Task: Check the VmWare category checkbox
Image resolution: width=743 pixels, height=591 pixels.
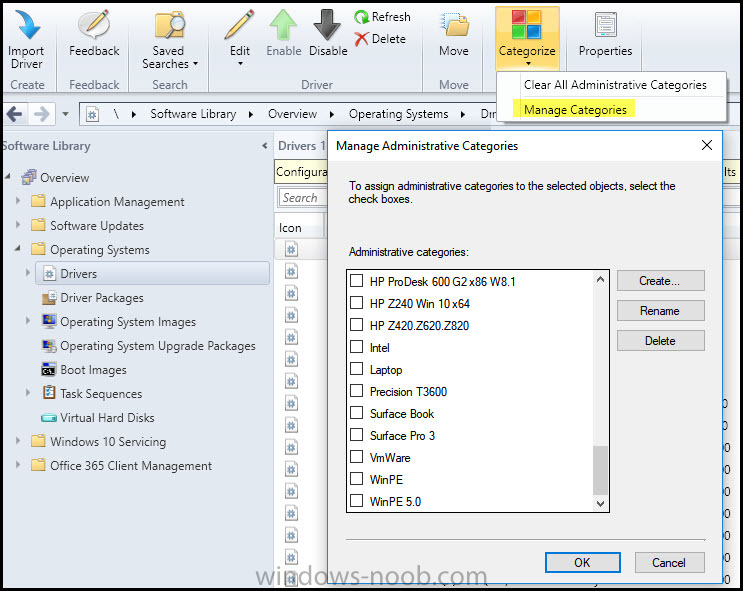Action: [x=356, y=457]
